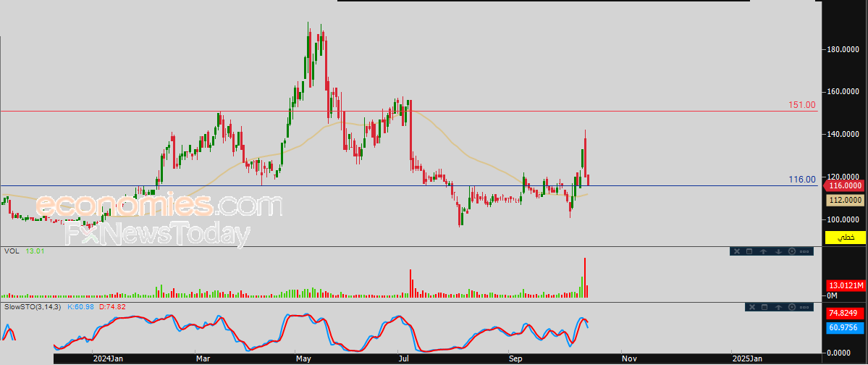
Task: Select the 112.0000 moving average tag
Action: click(845, 200)
